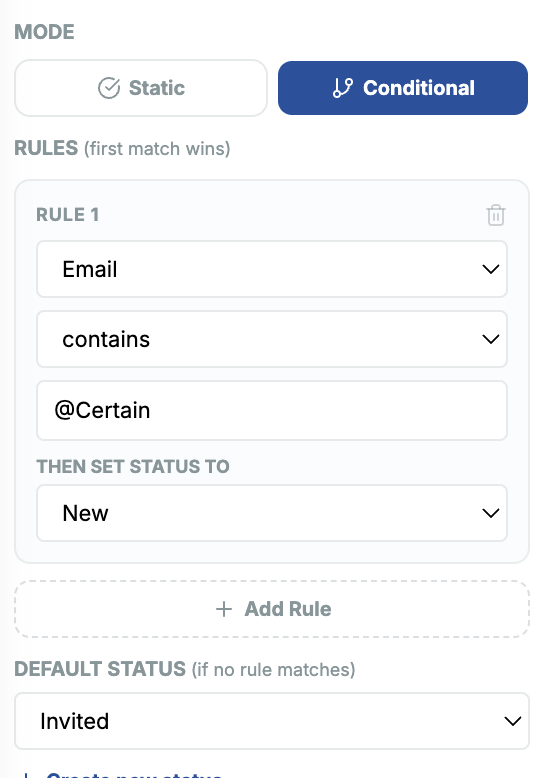Click the RULE 1 heading label
The height and width of the screenshot is (778, 548).
point(68,215)
